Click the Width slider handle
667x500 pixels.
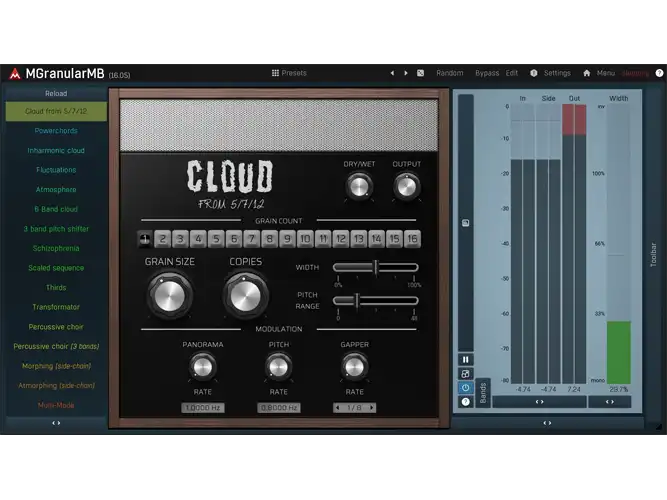point(376,268)
